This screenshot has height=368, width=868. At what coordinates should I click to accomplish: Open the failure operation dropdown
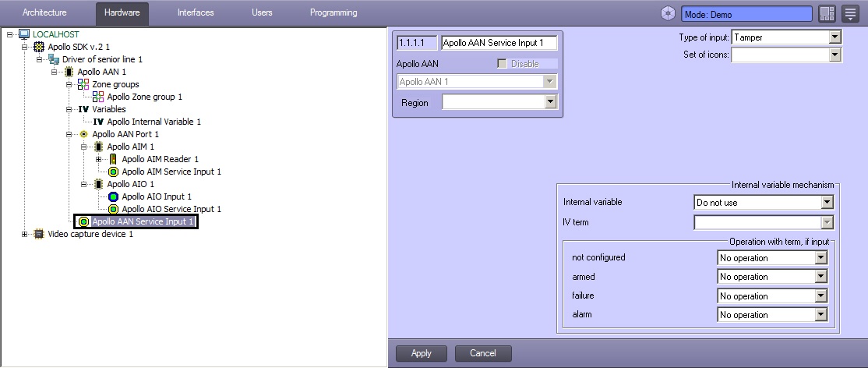pyautogui.click(x=821, y=296)
